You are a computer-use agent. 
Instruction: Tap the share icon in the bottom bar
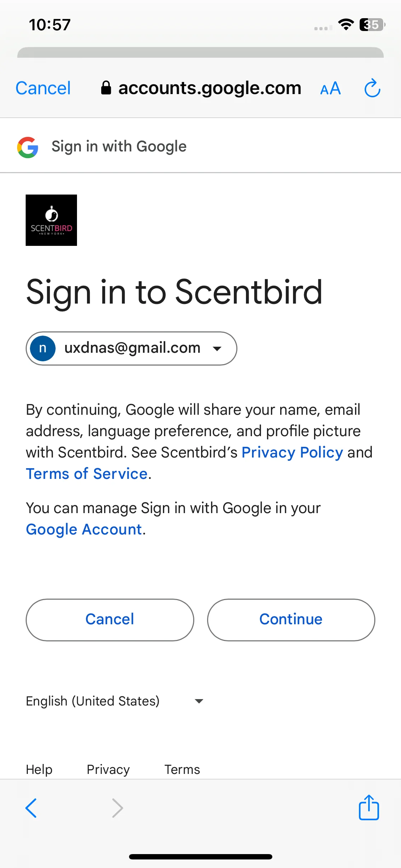[369, 807]
